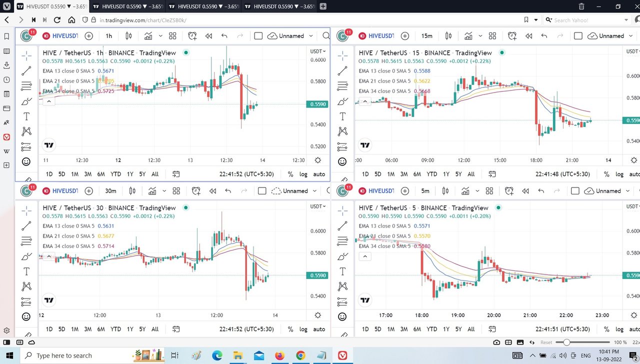Open Vivaldi downloads panel
The image size is (640, 364).
pos(6,65)
